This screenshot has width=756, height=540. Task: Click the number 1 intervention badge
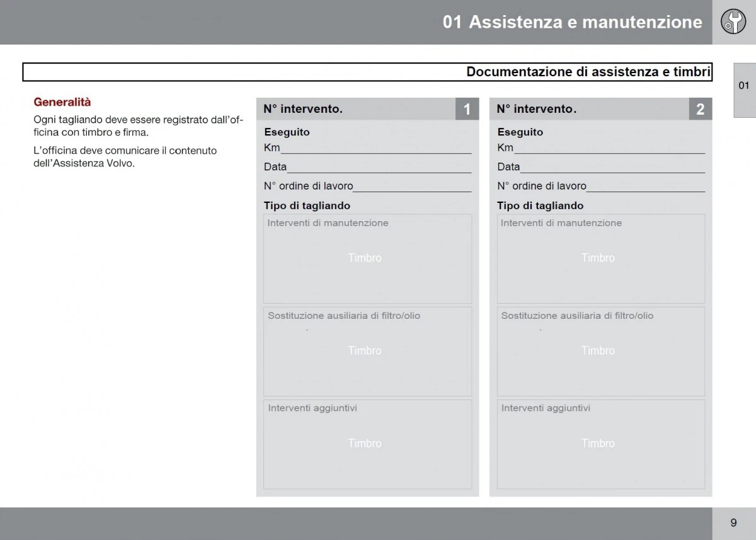tap(467, 109)
